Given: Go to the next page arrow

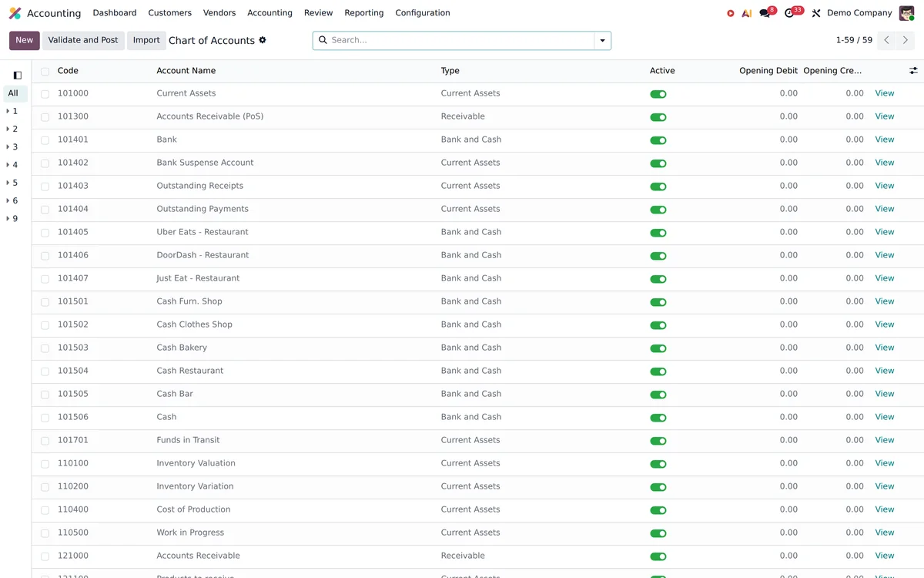Looking at the screenshot, I should click(x=906, y=40).
